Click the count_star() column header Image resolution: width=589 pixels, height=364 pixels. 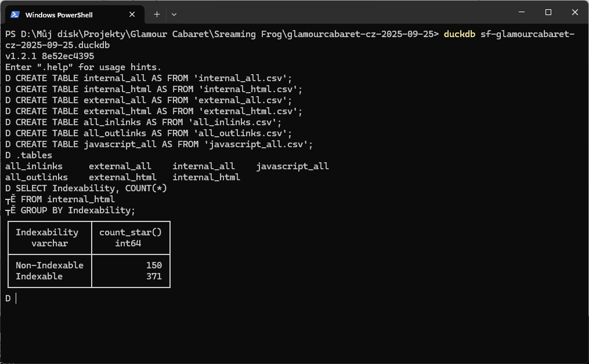pos(131,238)
